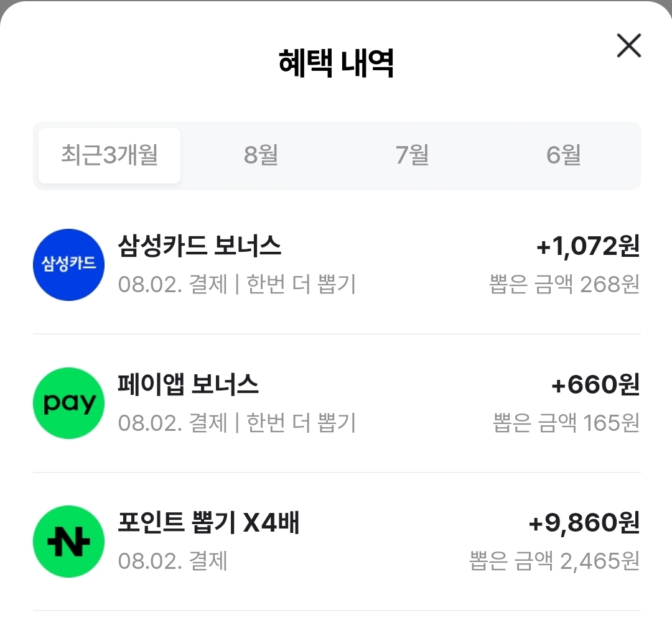672x623 pixels.
Task: Tap the green pay logo icon
Action: [x=68, y=403]
